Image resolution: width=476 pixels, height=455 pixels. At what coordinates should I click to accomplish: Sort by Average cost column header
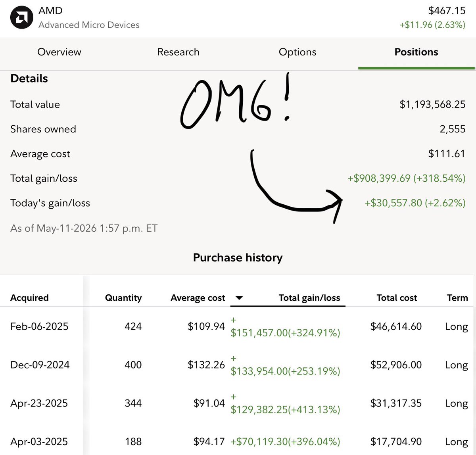click(x=198, y=298)
